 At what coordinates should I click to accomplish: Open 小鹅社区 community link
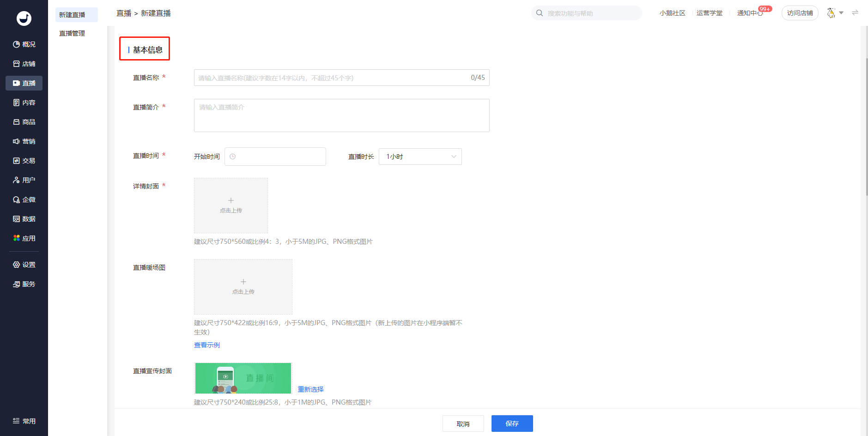point(672,13)
